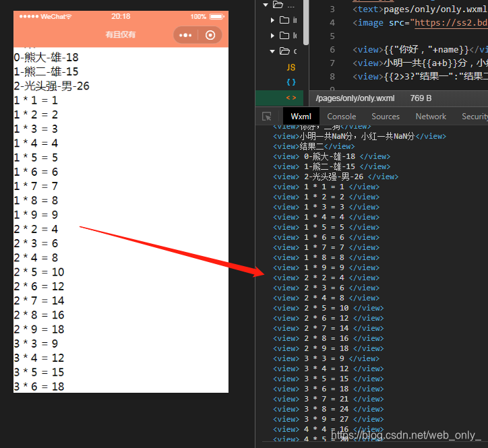The height and width of the screenshot is (448, 488).
Task: Click '1 * 5 = 5' in simulator
Action: (36, 158)
